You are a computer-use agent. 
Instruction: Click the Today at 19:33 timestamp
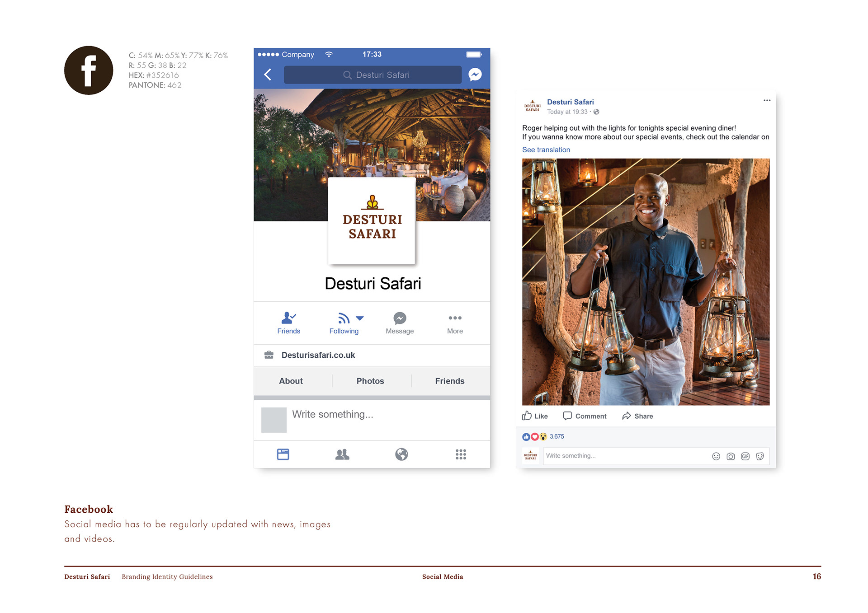(x=567, y=112)
